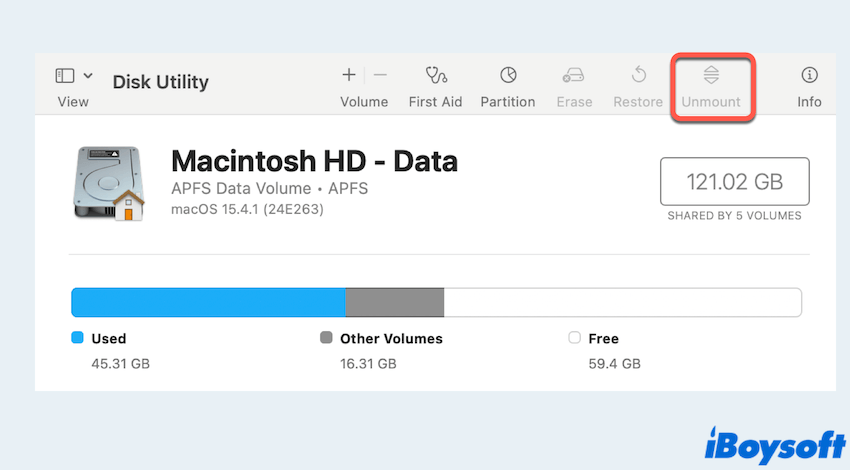Select the Partition toolbar label

pyautogui.click(x=508, y=102)
